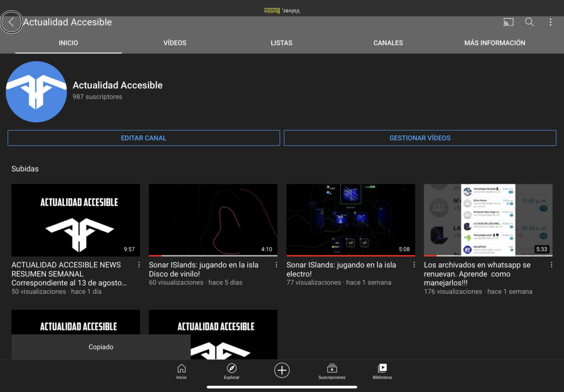564x392 pixels.
Task: Click the EDITAR CANAL button
Action: (x=144, y=138)
